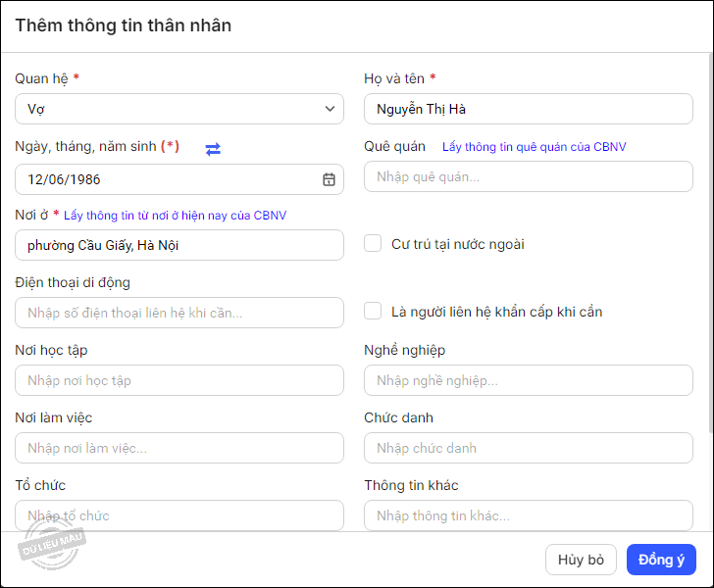This screenshot has height=588, width=714.
Task: Click the Điện thoại di động field
Action: pos(179,313)
